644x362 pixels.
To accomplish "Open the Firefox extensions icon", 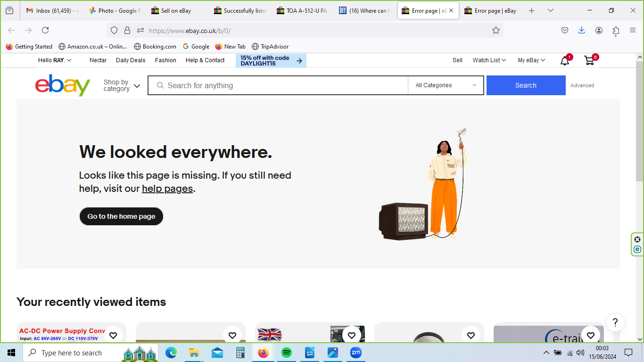I will 616,30.
